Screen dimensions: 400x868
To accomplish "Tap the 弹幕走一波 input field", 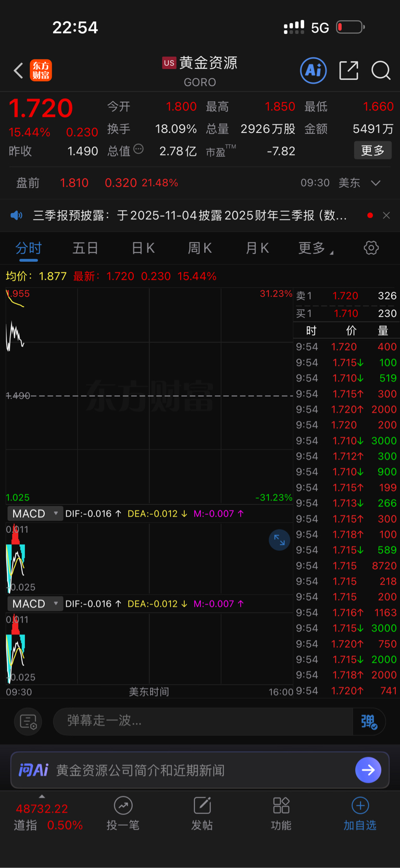I will [203, 722].
